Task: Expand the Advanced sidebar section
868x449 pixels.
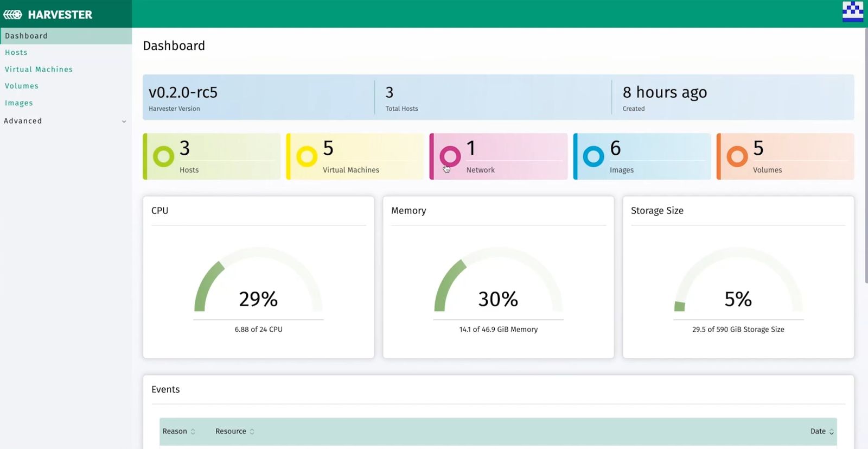Action: pos(124,121)
